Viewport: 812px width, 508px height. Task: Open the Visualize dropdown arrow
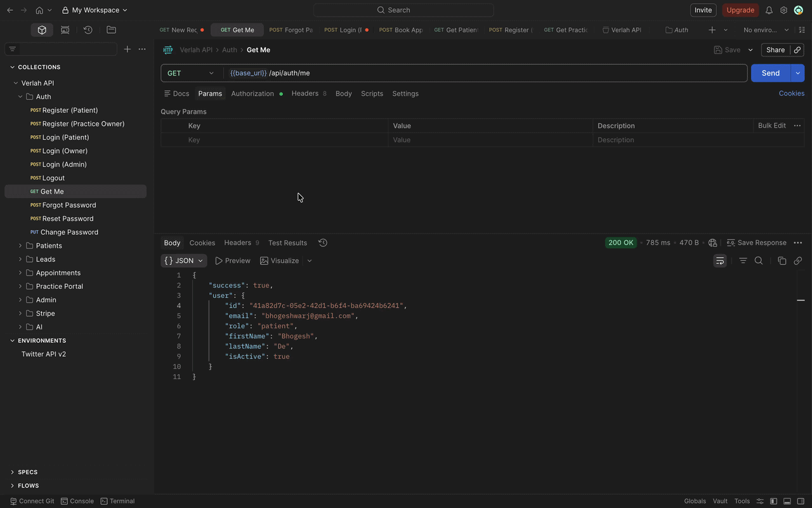click(310, 261)
